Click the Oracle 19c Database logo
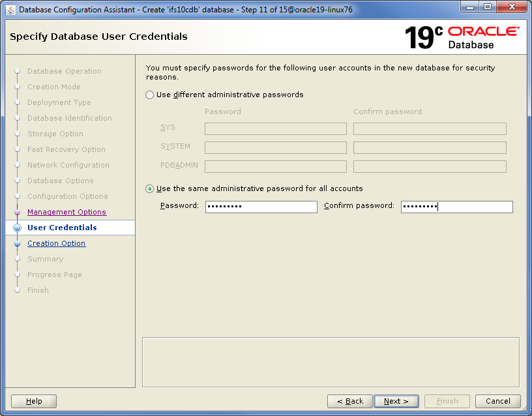532x416 pixels. (x=462, y=37)
